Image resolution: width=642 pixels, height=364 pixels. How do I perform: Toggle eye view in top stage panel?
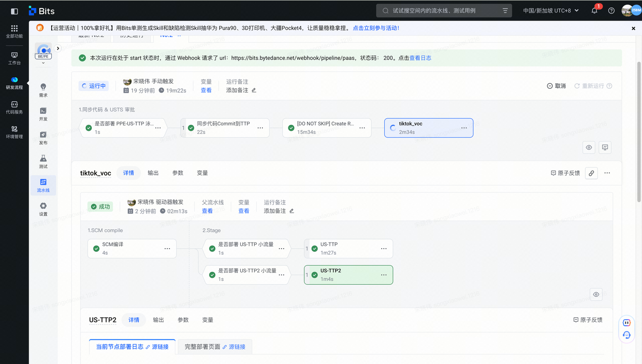pos(589,147)
